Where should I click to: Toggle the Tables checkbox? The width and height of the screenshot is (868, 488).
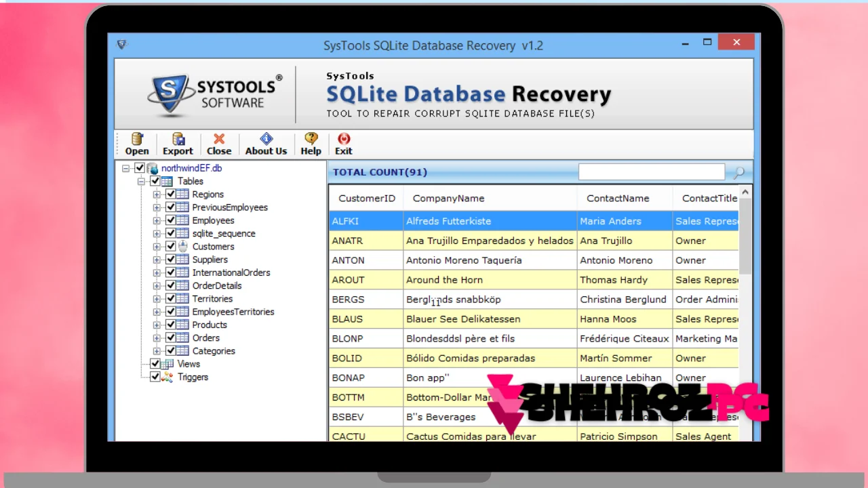click(155, 181)
